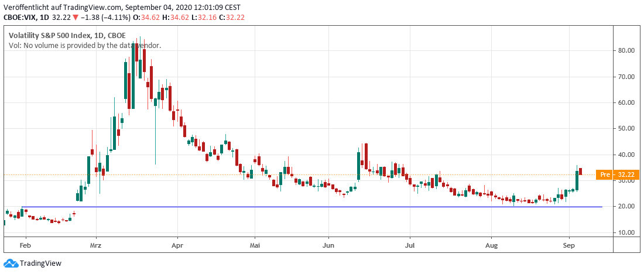Click the Feb label on the time axis

(25, 246)
